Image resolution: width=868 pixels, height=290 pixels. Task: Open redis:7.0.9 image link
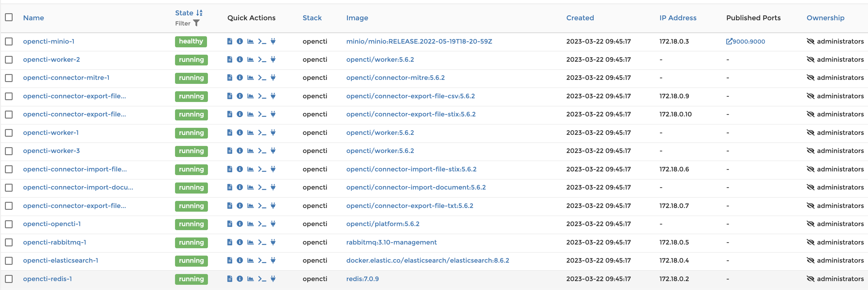coord(362,279)
